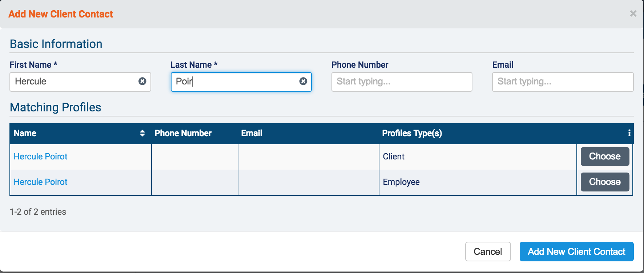Choose the Employee matching profile

(x=605, y=182)
